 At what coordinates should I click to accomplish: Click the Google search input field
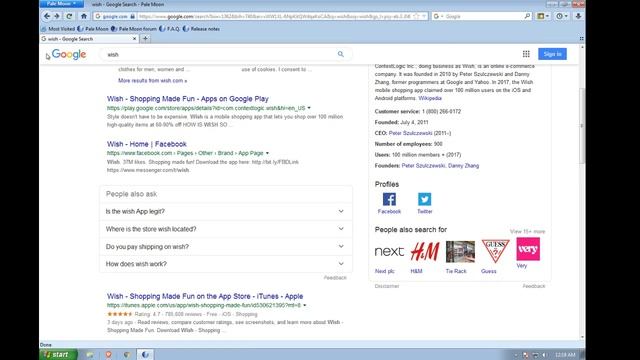(220, 54)
